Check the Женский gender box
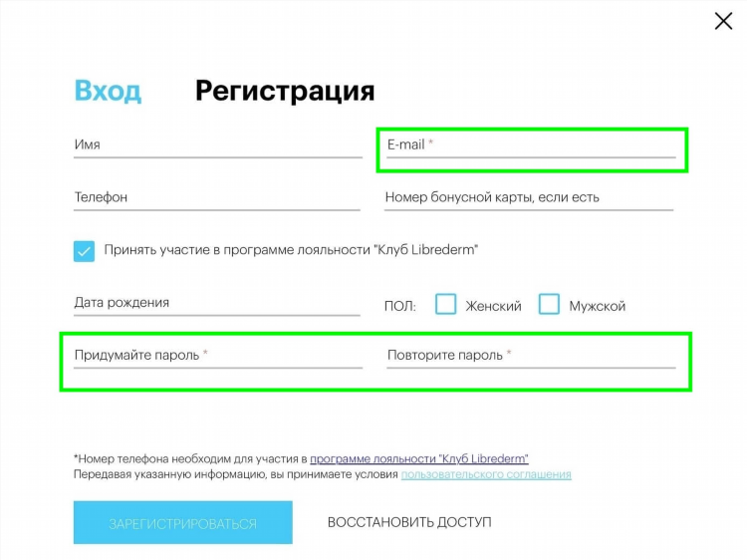 pyautogui.click(x=445, y=304)
